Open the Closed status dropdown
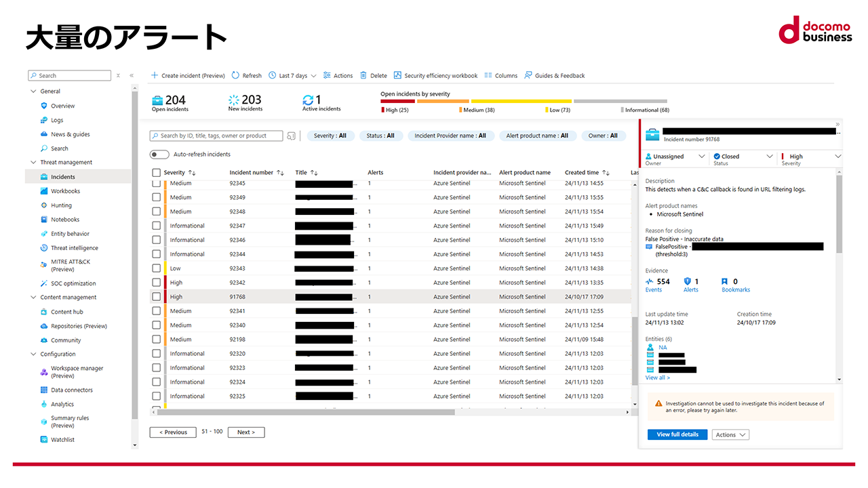This screenshot has height=488, width=868. coord(743,159)
